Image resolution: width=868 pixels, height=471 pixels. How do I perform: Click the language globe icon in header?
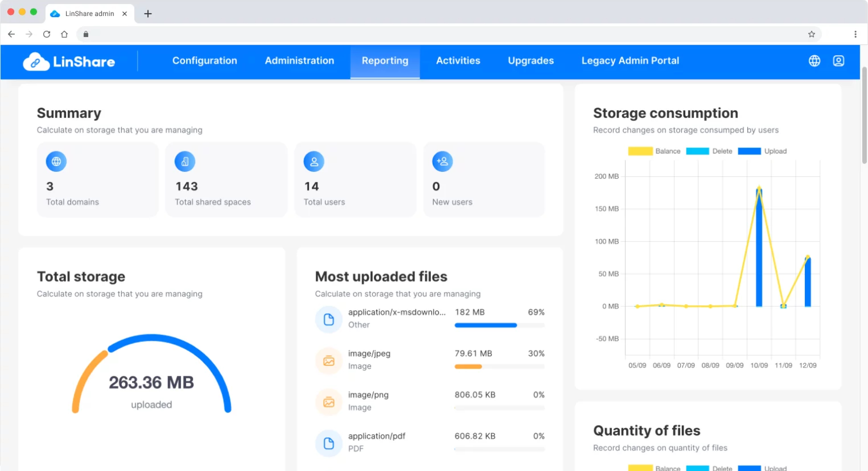814,61
